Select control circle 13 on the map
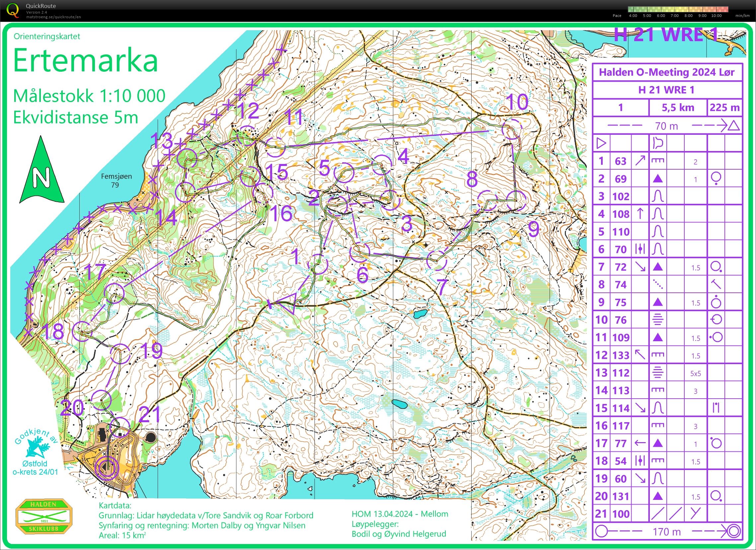 pyautogui.click(x=187, y=158)
